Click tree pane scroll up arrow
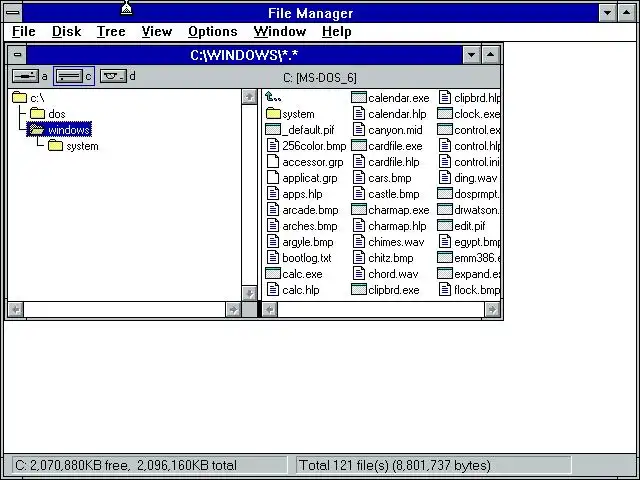This screenshot has width=640, height=480. pos(249,97)
